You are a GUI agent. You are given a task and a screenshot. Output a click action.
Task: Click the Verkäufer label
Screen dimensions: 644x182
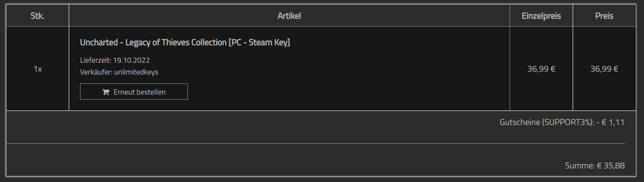96,72
